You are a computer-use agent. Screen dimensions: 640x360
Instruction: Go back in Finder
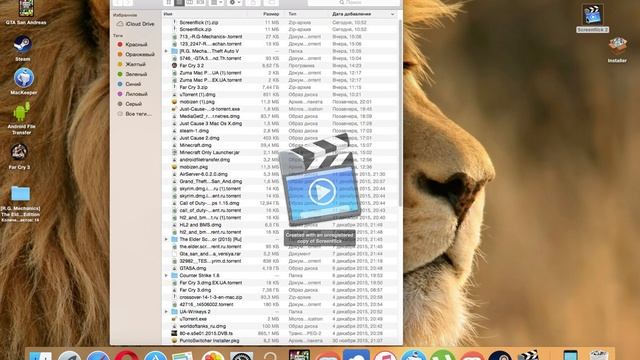pos(118,2)
